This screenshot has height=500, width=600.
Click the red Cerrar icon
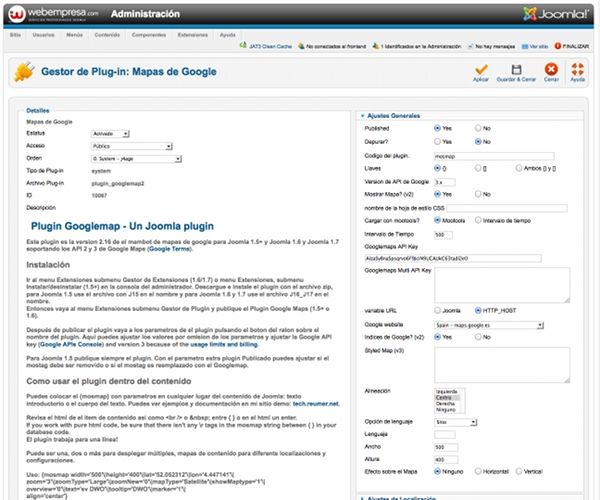[x=551, y=69]
